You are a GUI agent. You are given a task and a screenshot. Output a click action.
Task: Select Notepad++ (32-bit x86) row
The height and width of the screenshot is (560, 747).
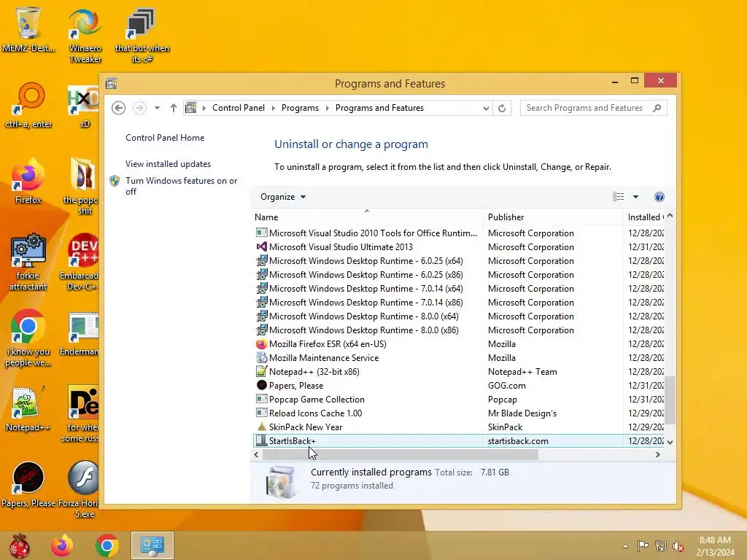(458, 371)
